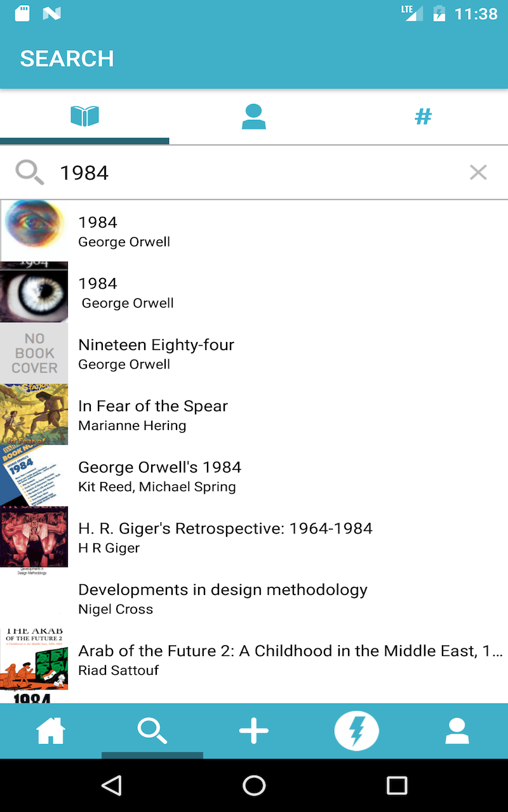Open the recent apps square button
Screen dimensions: 508x812
pos(397,785)
